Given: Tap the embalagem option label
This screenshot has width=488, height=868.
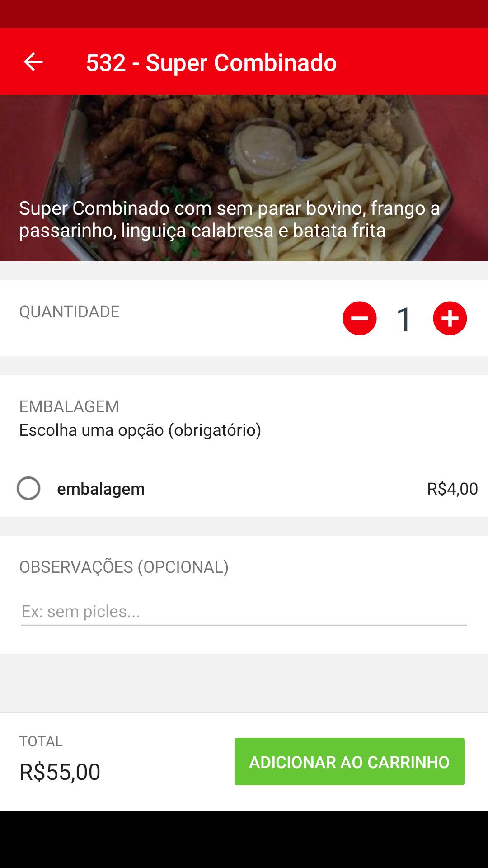Looking at the screenshot, I should 101,489.
